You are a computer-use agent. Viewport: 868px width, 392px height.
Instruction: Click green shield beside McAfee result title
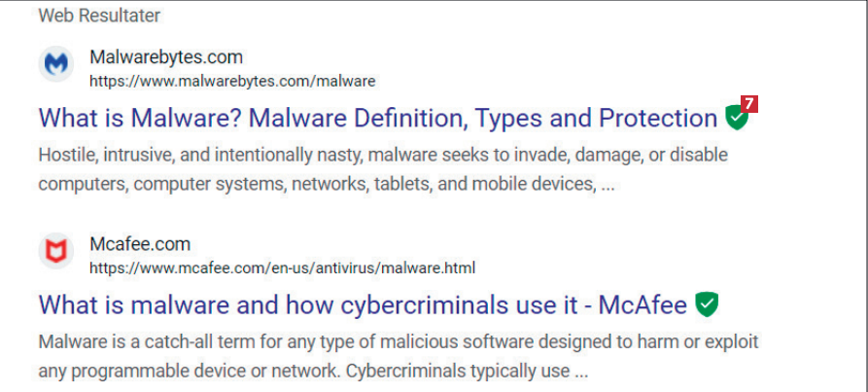click(708, 305)
